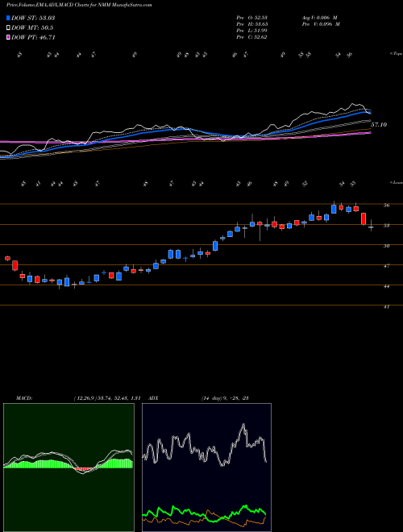The image size is (403, 532).
Task: Click the ADX panel heading label
Action: tap(154, 398)
